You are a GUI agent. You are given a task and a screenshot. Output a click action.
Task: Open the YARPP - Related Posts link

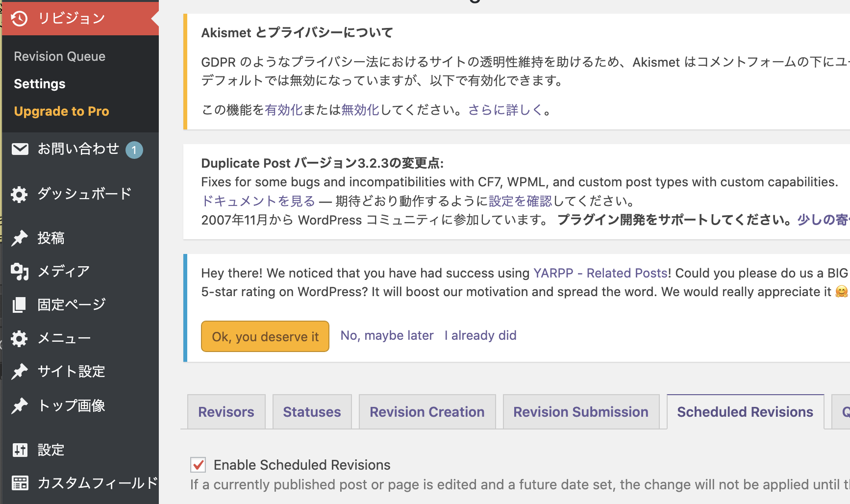pos(600,273)
